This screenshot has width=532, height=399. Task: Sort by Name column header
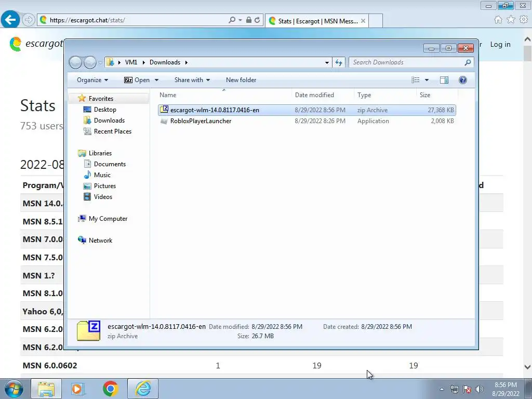click(224, 96)
